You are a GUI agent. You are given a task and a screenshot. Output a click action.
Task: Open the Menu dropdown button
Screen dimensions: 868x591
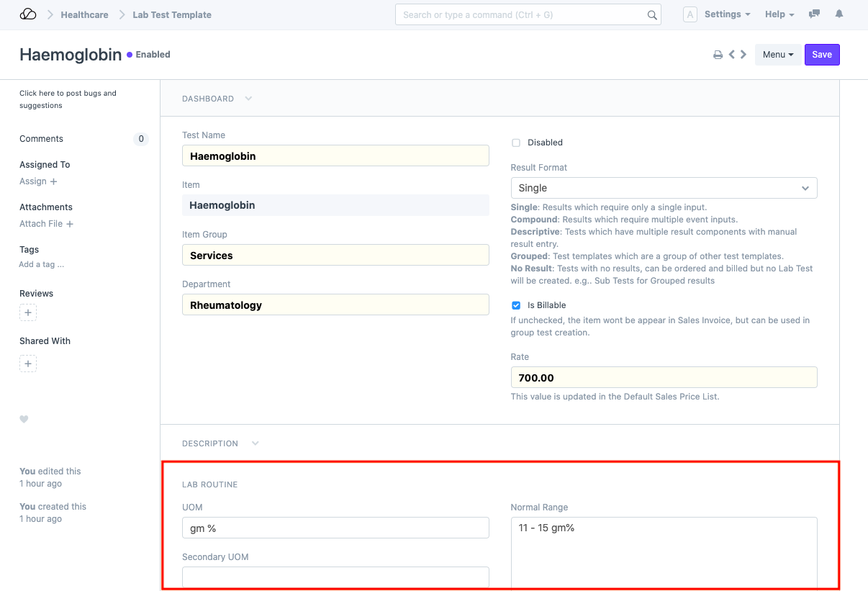pos(777,55)
